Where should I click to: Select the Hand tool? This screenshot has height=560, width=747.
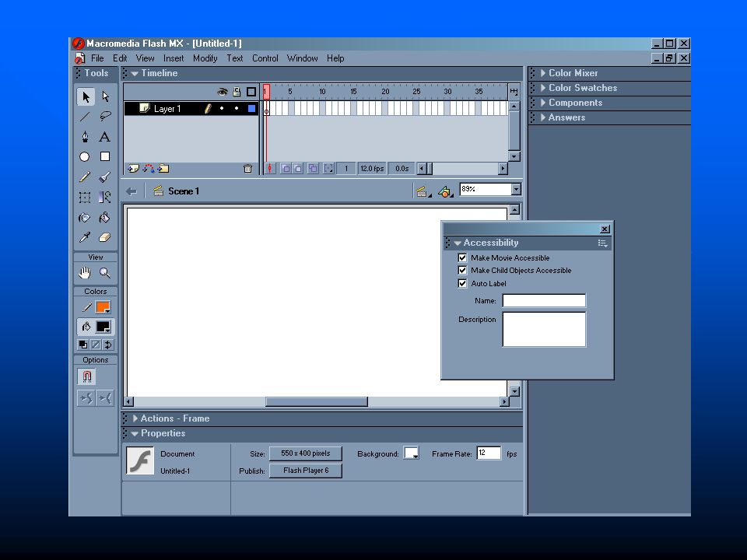[x=85, y=273]
